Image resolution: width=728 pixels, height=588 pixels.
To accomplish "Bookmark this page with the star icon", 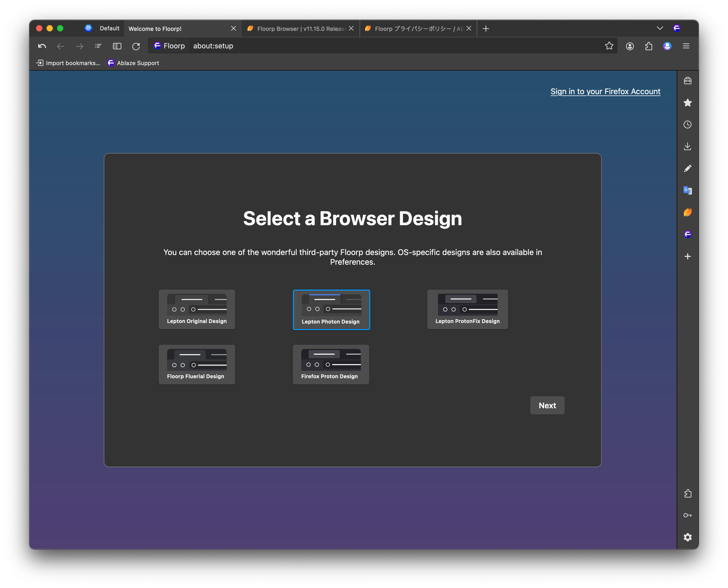I will pos(609,46).
